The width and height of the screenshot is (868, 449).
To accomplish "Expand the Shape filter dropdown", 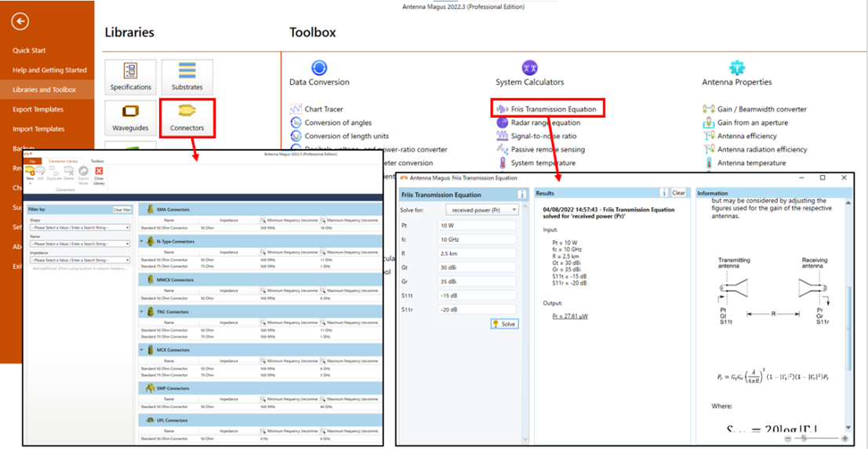I will [x=127, y=228].
